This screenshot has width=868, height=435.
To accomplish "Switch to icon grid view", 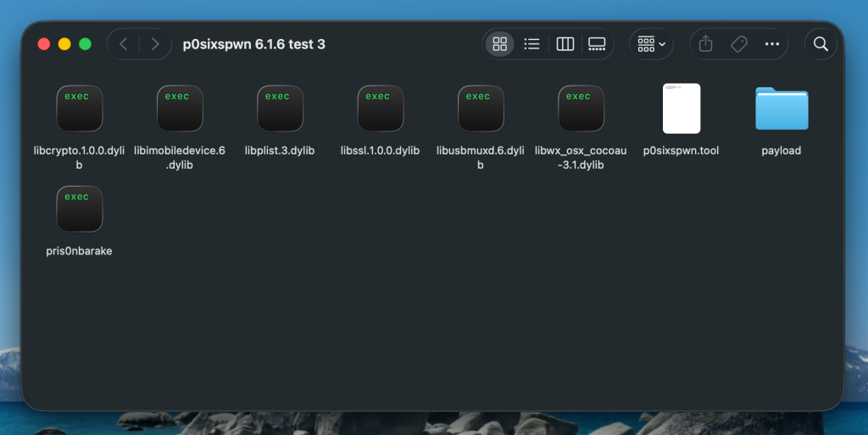I will click(500, 44).
